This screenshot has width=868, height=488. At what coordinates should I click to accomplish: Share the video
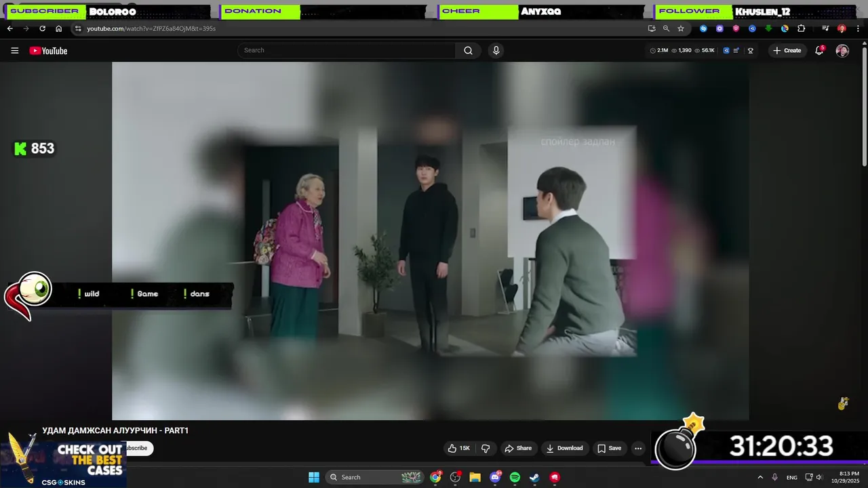click(x=518, y=448)
